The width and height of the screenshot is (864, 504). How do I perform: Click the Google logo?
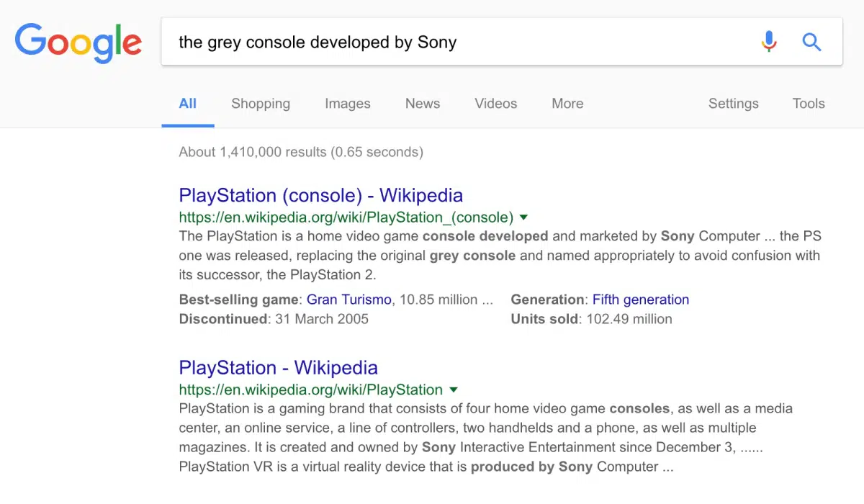(78, 42)
